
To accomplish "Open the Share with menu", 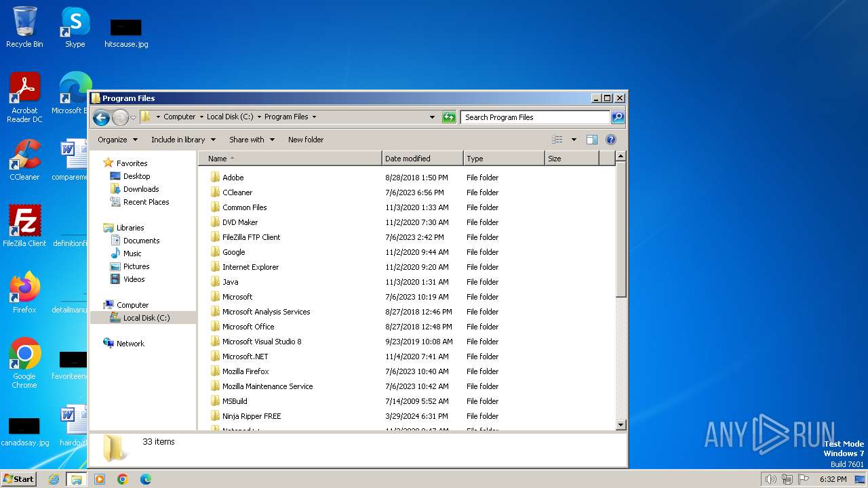I will coord(252,140).
